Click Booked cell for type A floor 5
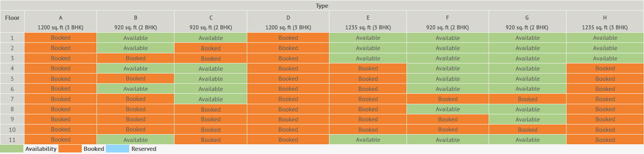The width and height of the screenshot is (644, 154). click(61, 79)
